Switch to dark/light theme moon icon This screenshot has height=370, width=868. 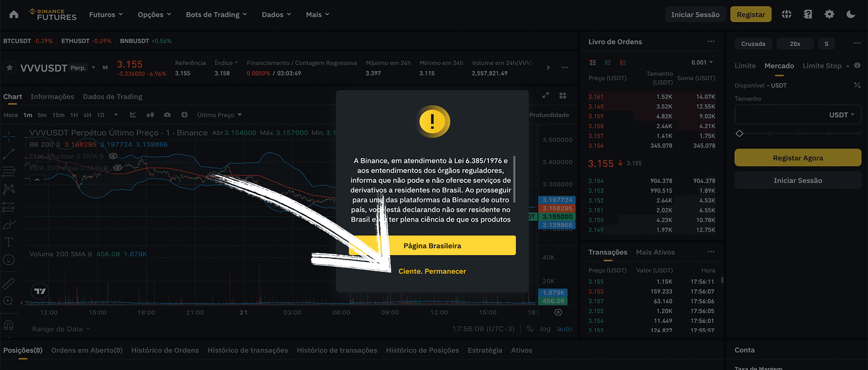851,14
